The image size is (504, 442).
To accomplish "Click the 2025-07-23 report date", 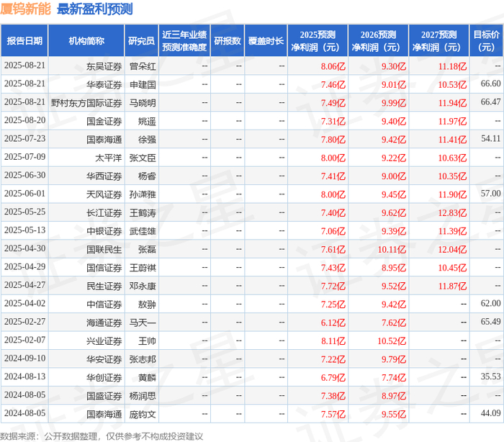I will [24, 138].
